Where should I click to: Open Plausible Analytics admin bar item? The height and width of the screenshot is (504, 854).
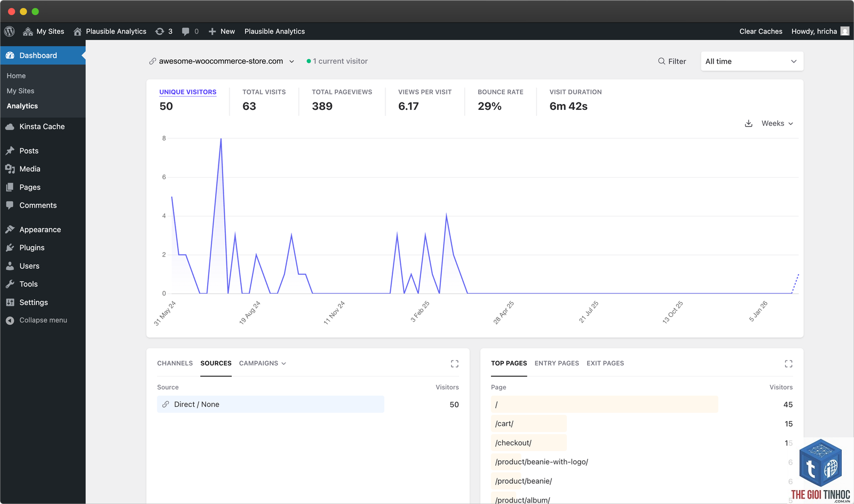274,31
